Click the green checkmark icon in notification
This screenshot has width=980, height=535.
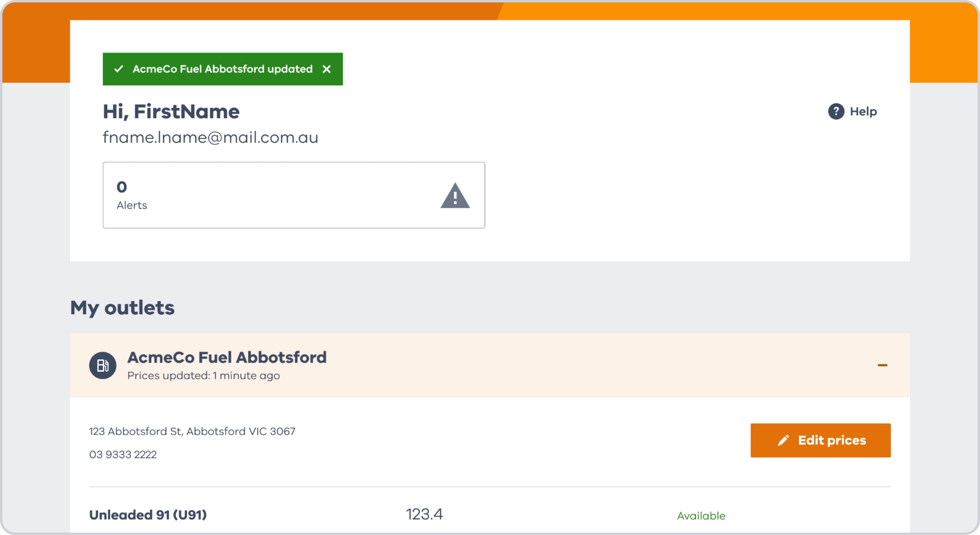coord(119,69)
